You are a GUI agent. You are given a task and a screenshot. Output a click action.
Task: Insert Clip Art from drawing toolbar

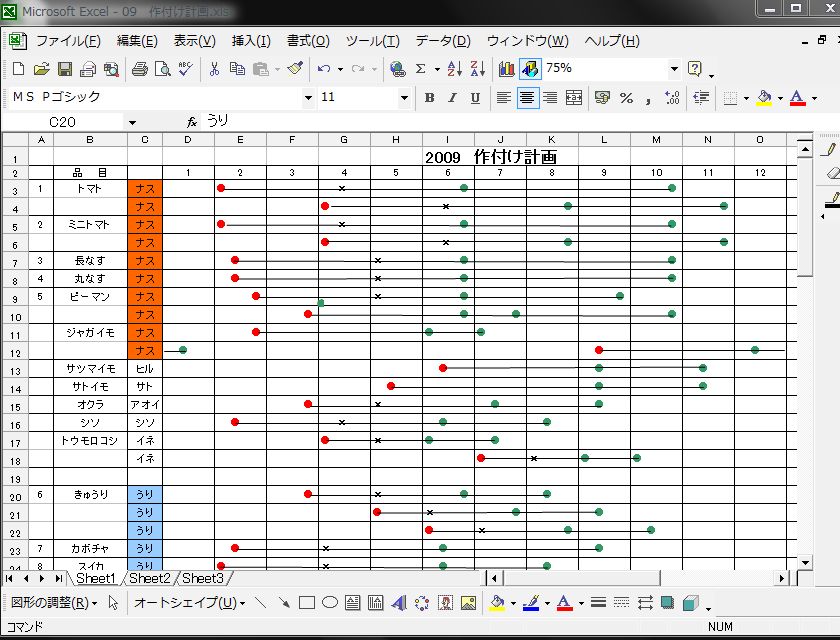pyautogui.click(x=445, y=603)
